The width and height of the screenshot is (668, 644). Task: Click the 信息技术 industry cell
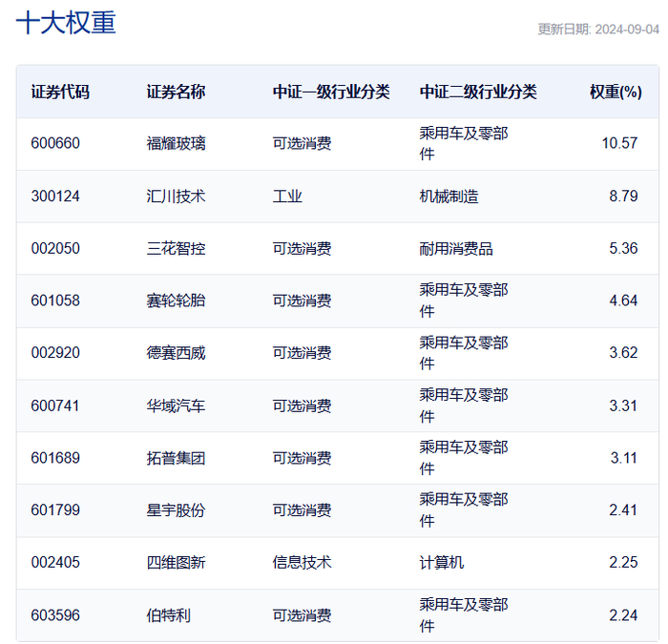(x=303, y=563)
